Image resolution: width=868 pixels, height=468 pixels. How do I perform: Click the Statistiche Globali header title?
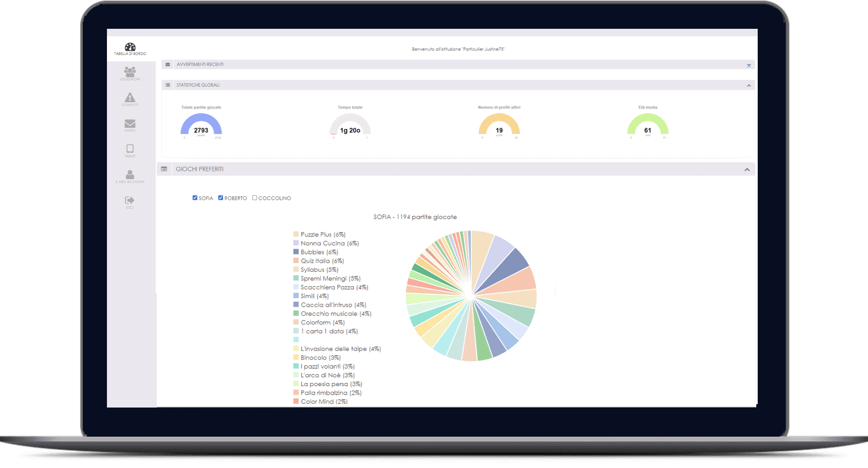point(198,85)
